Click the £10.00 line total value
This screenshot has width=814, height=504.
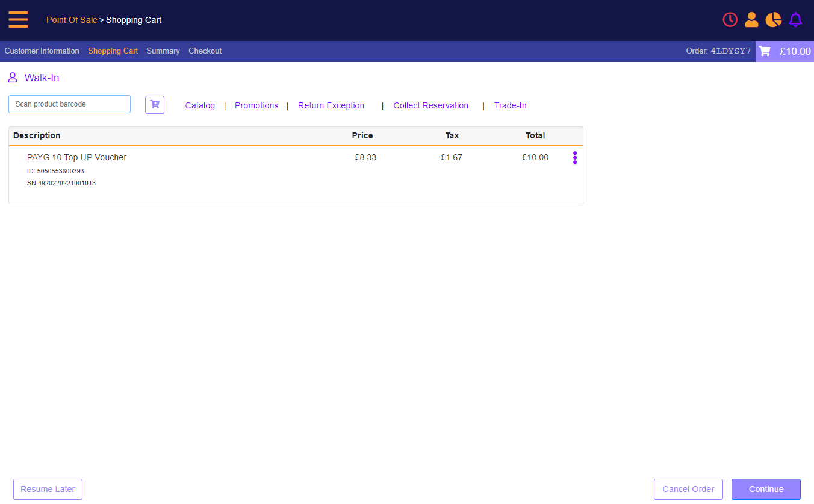point(535,157)
